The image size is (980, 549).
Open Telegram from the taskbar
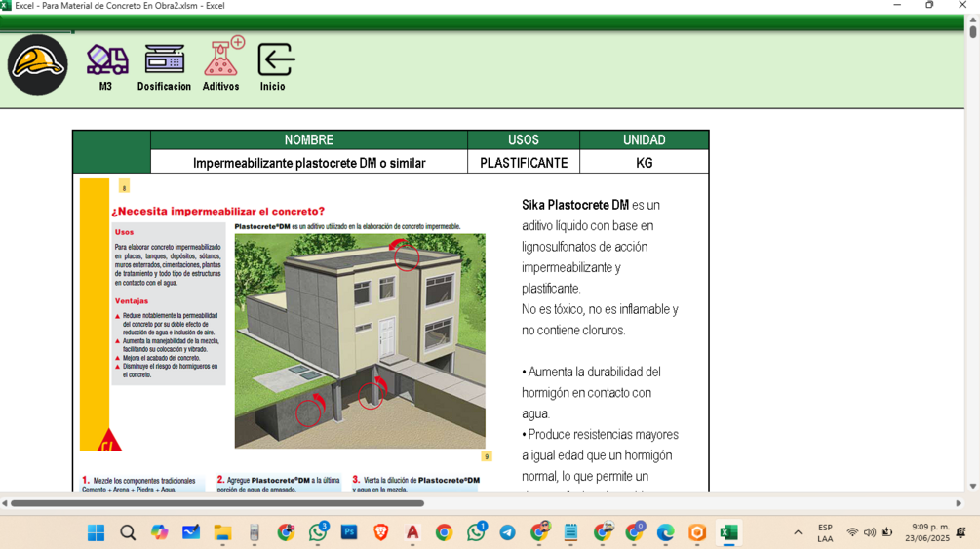click(x=507, y=532)
